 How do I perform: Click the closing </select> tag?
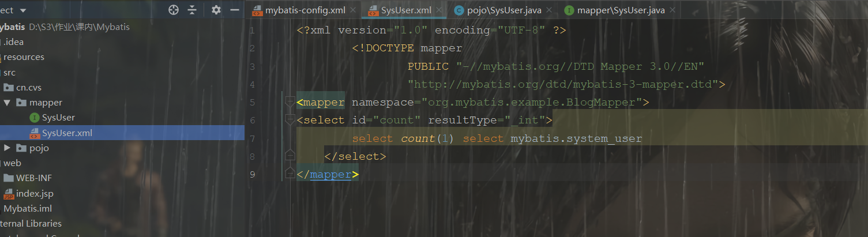click(x=355, y=156)
